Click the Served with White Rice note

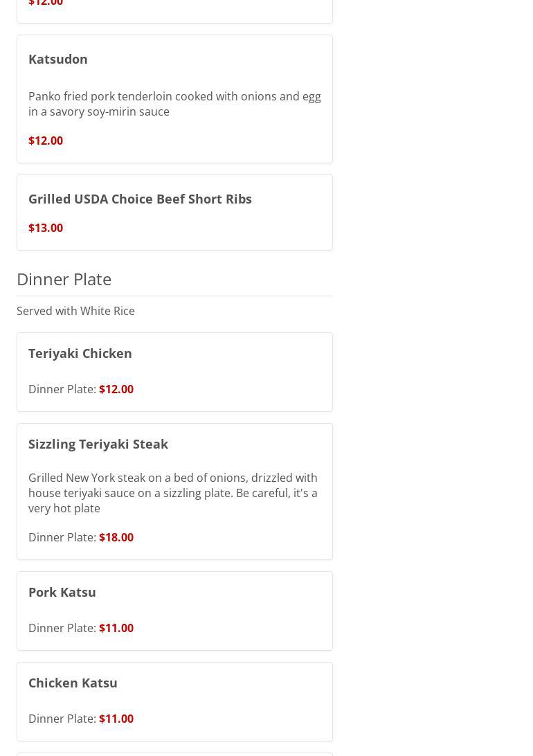click(75, 311)
